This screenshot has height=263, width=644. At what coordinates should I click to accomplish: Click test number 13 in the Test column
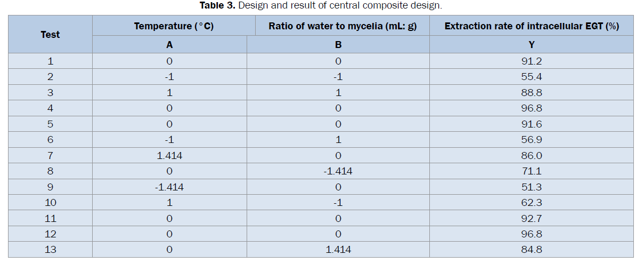[x=50, y=250]
